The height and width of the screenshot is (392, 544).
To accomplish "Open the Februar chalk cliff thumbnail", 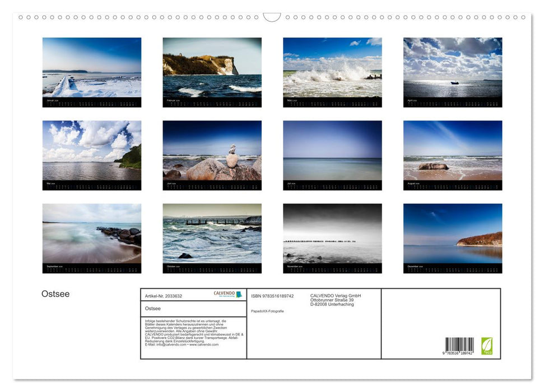I will (x=212, y=72).
